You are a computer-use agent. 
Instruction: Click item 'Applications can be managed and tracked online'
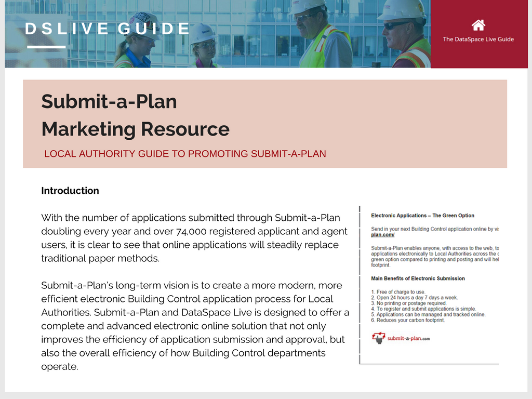coord(428,314)
